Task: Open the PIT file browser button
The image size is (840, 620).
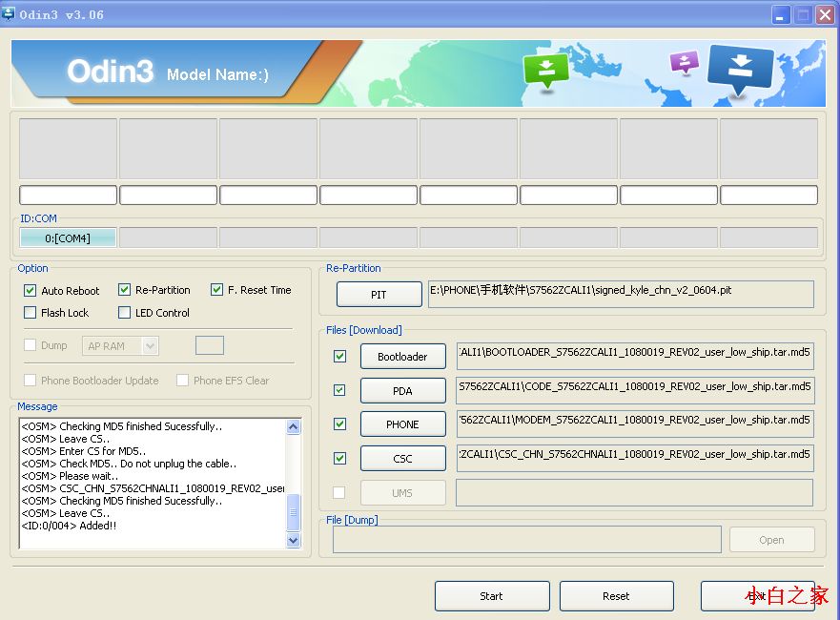Action: click(x=379, y=294)
